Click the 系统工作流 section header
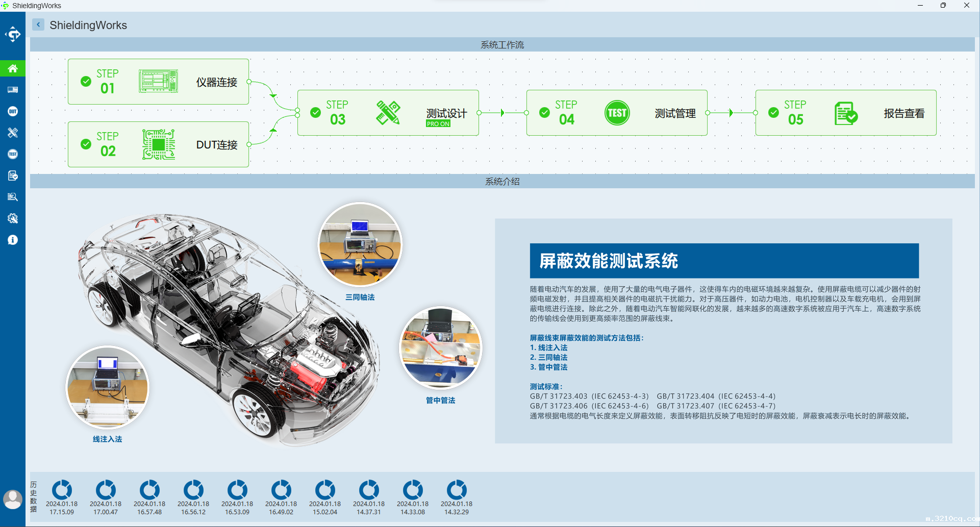The height and width of the screenshot is (527, 980). (x=502, y=44)
